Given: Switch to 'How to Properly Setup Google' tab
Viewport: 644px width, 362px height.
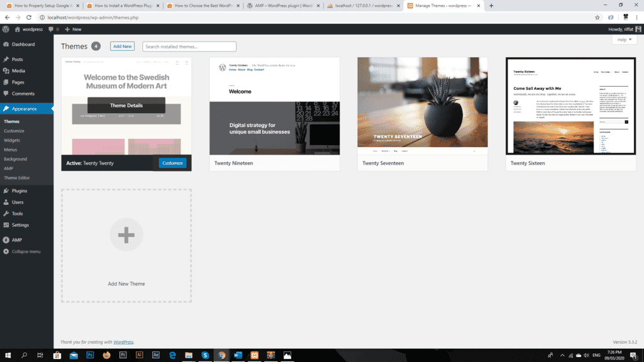Looking at the screenshot, I should 43,6.
